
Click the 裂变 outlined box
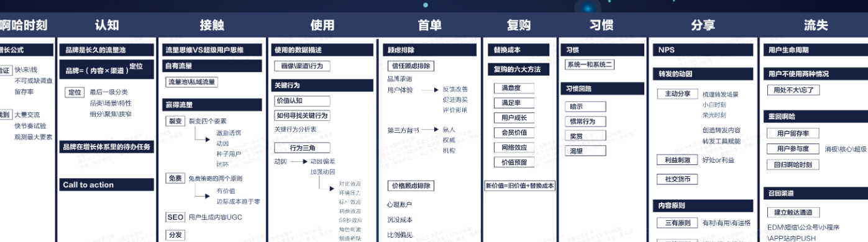point(175,121)
